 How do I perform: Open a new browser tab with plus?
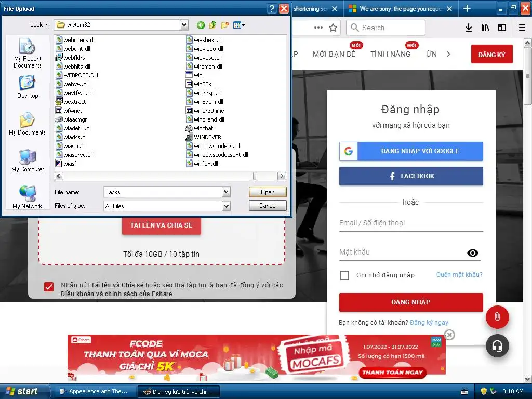click(x=467, y=8)
